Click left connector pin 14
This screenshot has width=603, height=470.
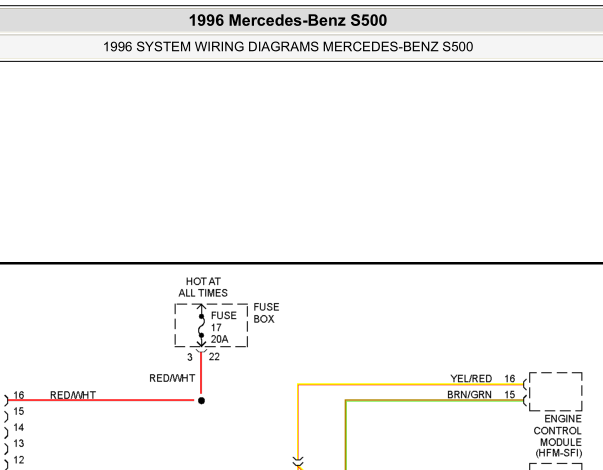18,428
